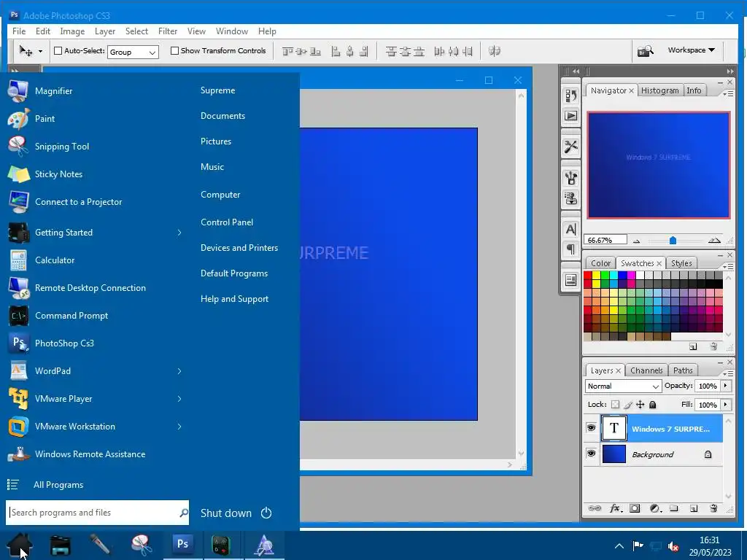Image resolution: width=747 pixels, height=560 pixels.
Task: Open Fill slider arrow
Action: (726, 405)
